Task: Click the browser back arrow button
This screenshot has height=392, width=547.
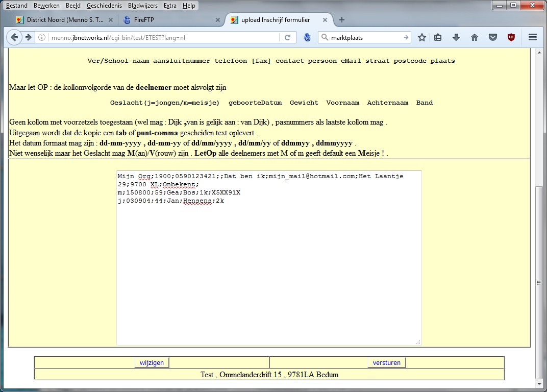Action: coord(14,37)
